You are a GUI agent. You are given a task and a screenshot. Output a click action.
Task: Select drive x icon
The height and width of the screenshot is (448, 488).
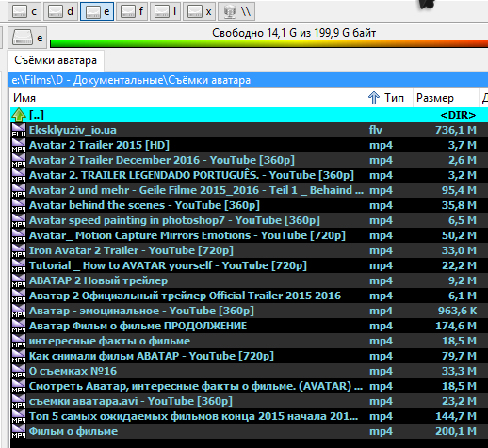point(194,11)
